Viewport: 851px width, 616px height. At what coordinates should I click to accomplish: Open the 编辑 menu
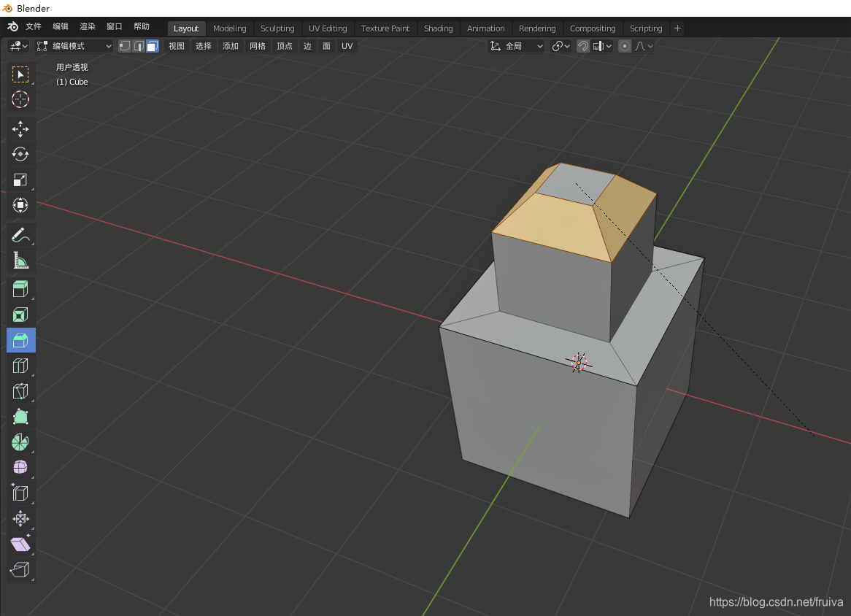61,26
